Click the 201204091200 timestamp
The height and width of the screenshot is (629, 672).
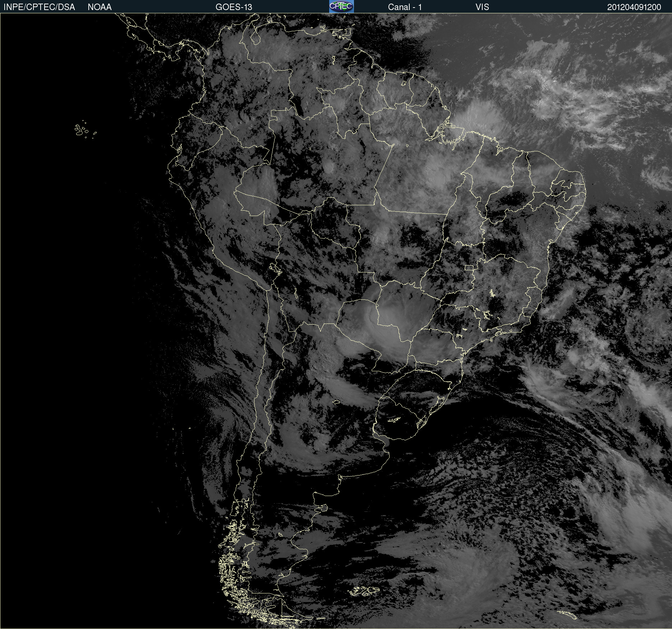point(634,7)
